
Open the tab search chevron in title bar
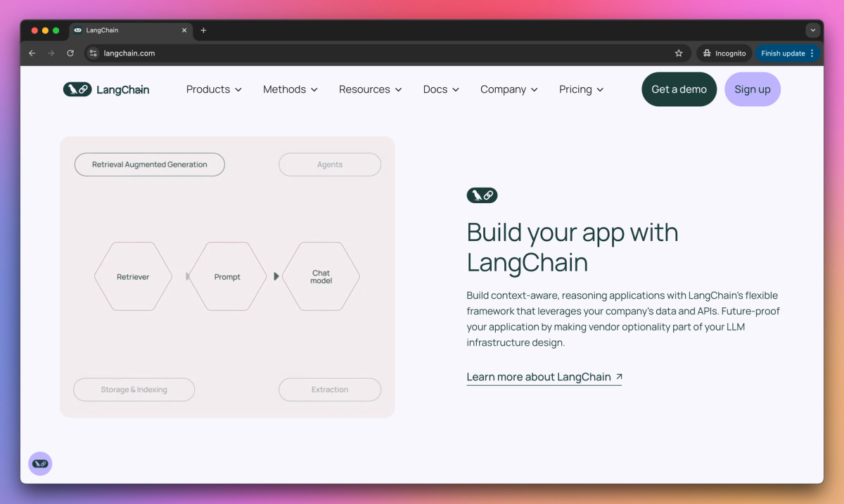click(813, 30)
